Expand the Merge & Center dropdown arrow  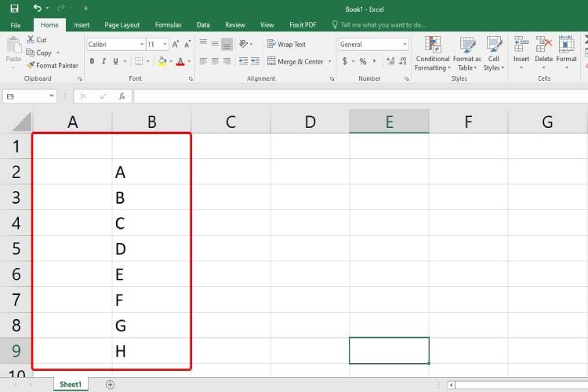(x=330, y=61)
